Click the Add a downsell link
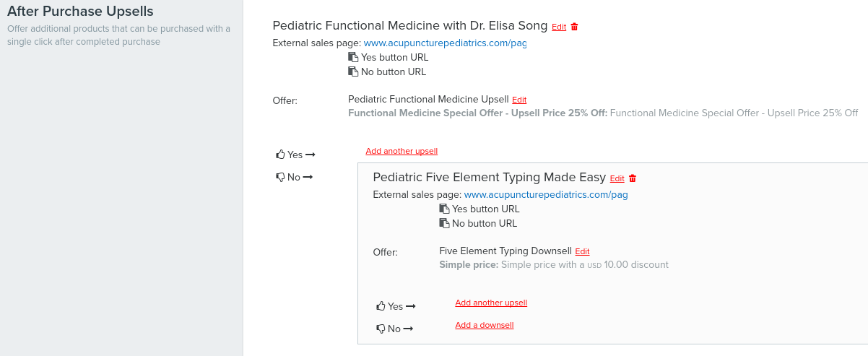The width and height of the screenshot is (868, 356). [485, 325]
